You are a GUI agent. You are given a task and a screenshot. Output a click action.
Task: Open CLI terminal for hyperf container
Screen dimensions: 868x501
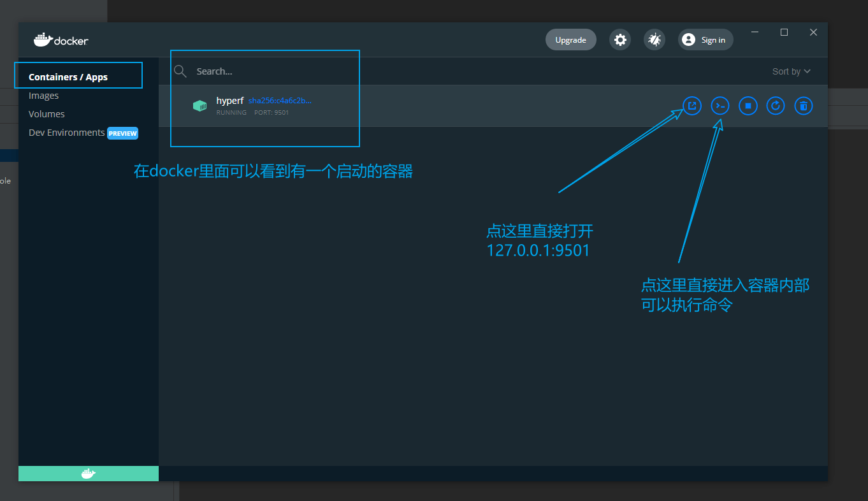(720, 106)
